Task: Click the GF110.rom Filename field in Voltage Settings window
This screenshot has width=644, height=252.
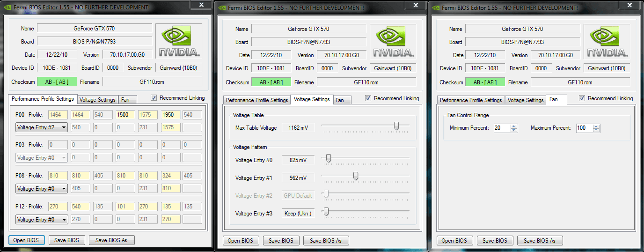Action: [366, 82]
